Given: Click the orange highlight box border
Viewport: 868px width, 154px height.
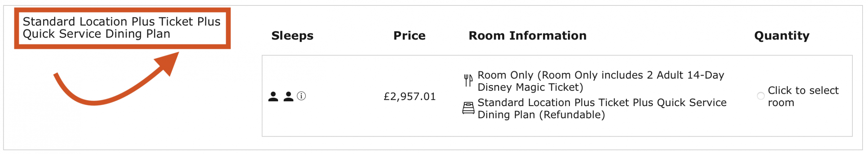Looking at the screenshot, I should 122,10.
